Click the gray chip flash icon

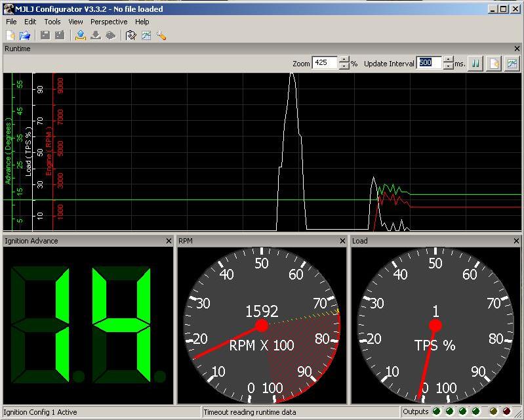[x=111, y=35]
